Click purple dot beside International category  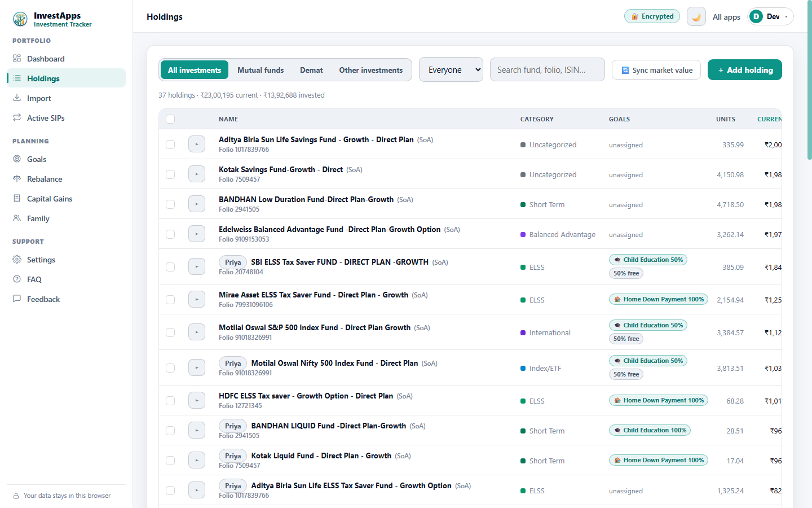[x=523, y=332]
